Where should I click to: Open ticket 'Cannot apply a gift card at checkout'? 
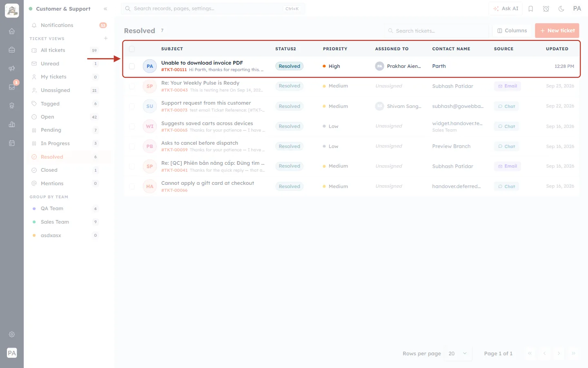point(207,183)
